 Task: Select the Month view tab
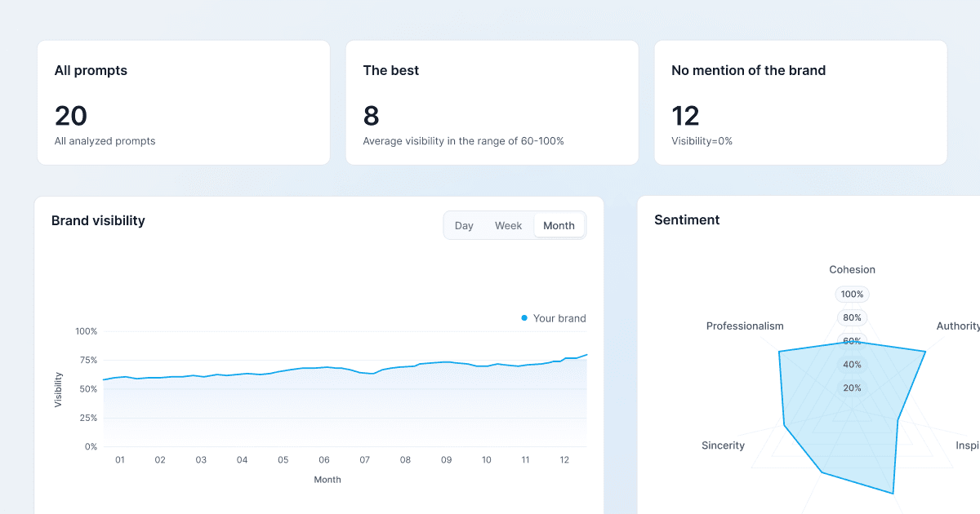559,226
